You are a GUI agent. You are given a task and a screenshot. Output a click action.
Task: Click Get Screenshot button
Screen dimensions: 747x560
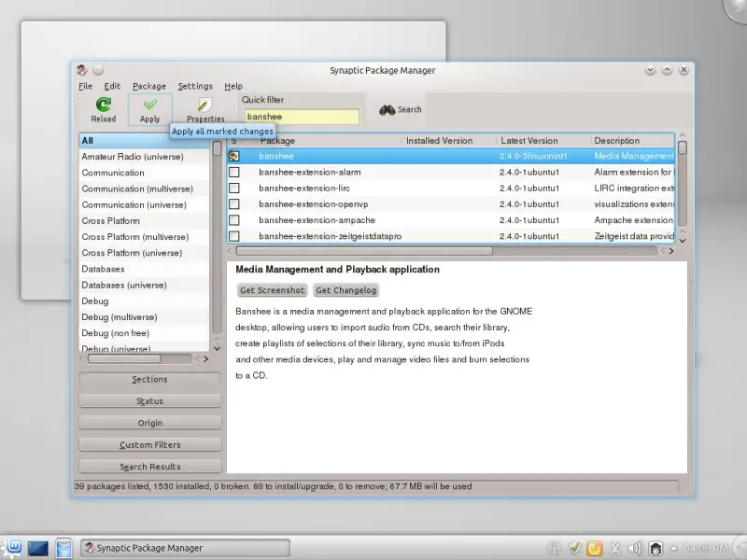(272, 290)
